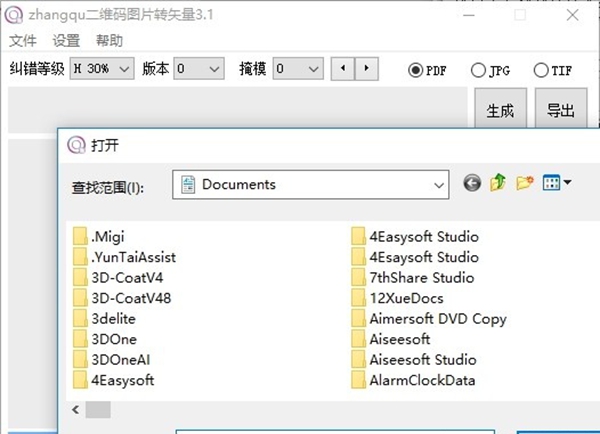600x434 pixels.
Task: Select the .Migi folder name
Action: 108,237
